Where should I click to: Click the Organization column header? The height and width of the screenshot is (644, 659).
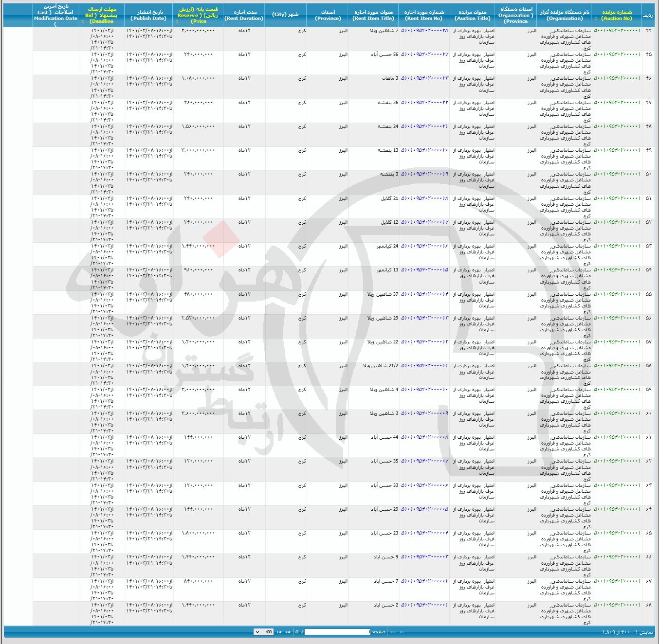click(564, 15)
